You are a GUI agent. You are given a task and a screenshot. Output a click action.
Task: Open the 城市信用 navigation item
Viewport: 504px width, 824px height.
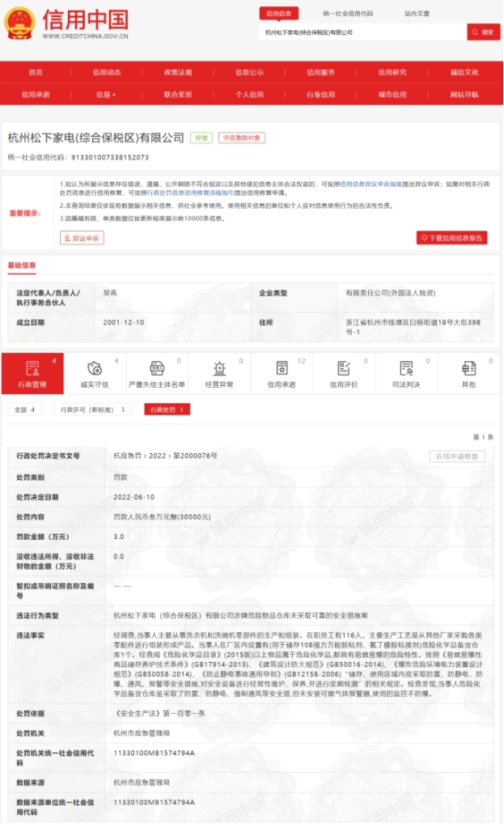[392, 95]
